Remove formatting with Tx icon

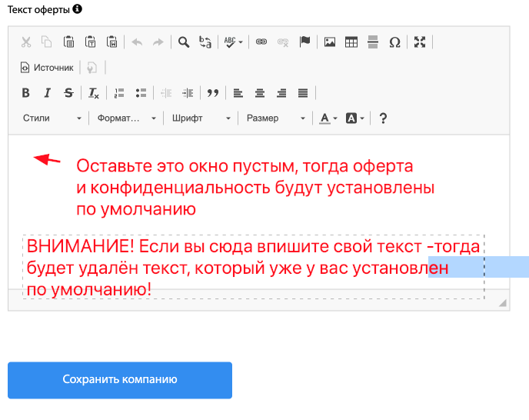[94, 93]
